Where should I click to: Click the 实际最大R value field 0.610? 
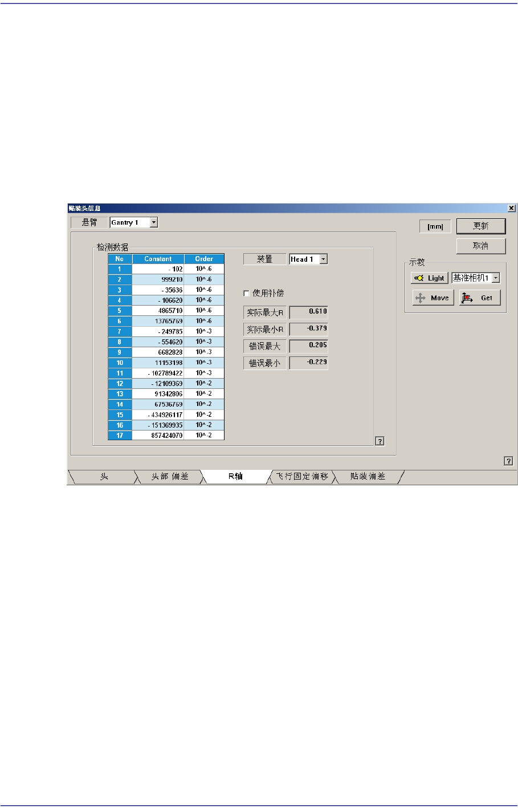[x=309, y=312]
